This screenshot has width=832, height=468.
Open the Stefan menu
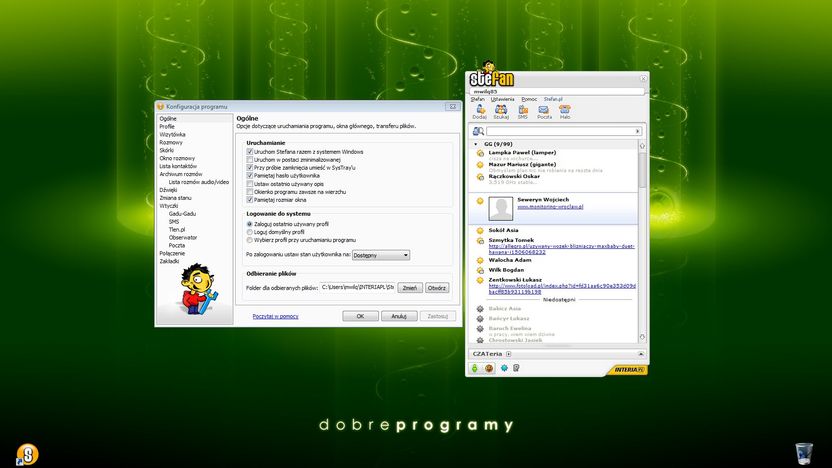[478, 99]
